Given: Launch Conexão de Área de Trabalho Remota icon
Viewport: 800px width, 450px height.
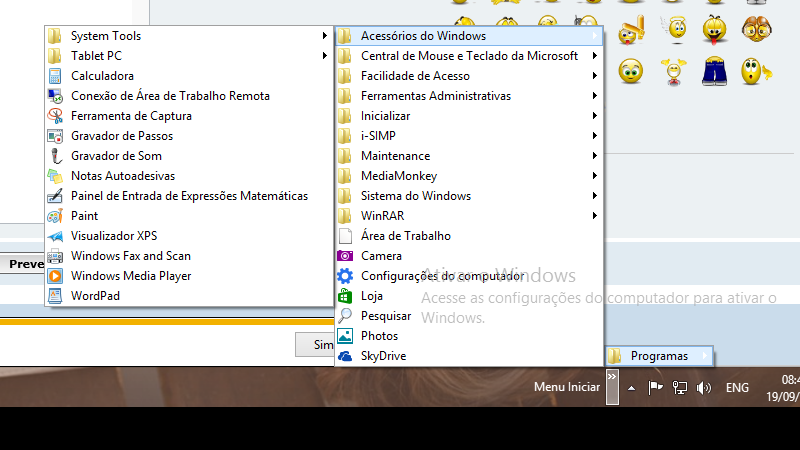Looking at the screenshot, I should pos(55,96).
